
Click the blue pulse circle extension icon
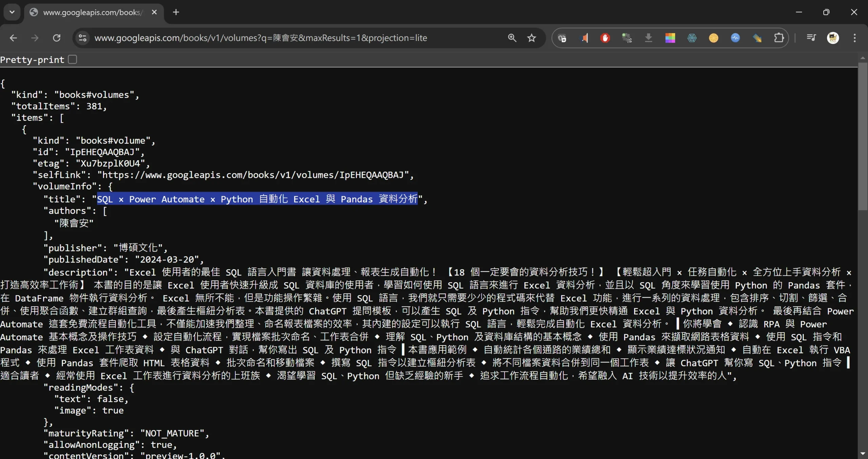point(735,38)
